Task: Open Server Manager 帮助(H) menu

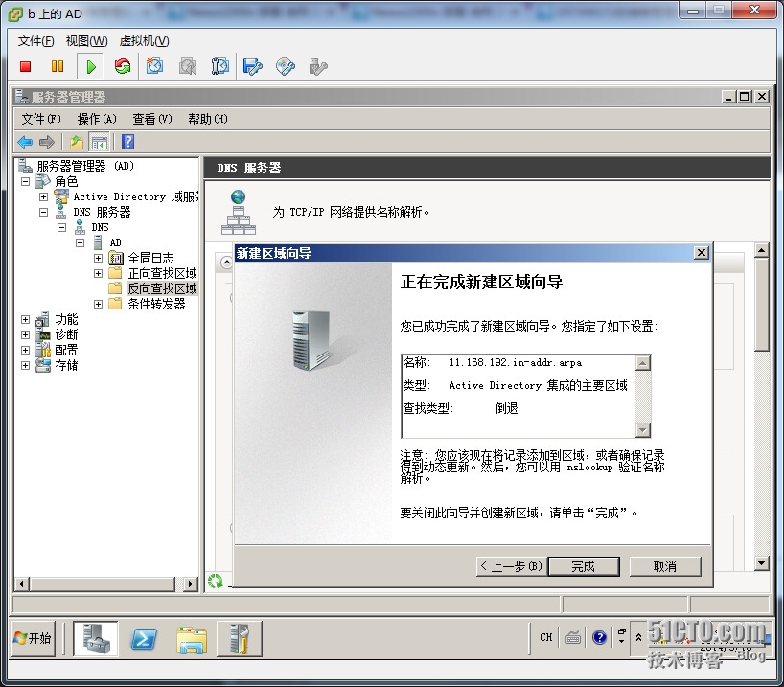Action: tap(207, 119)
